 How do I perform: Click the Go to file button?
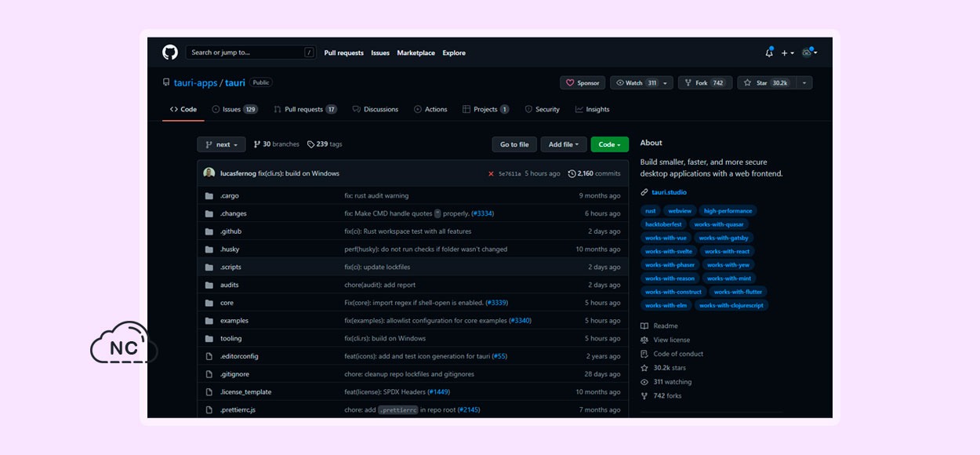514,144
